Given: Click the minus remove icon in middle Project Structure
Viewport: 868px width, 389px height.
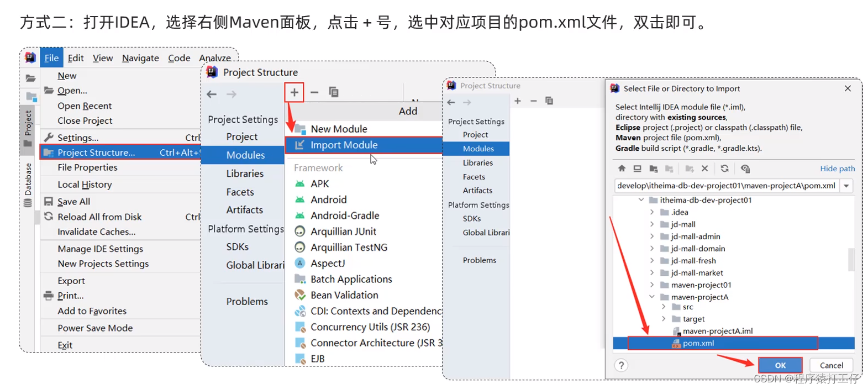Looking at the screenshot, I should (314, 92).
